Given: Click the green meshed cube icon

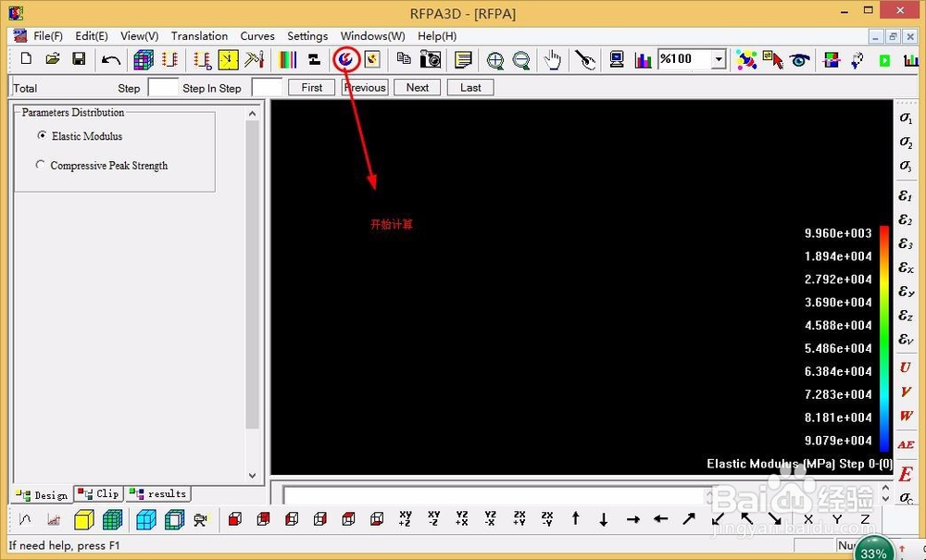Looking at the screenshot, I should pyautogui.click(x=112, y=519).
